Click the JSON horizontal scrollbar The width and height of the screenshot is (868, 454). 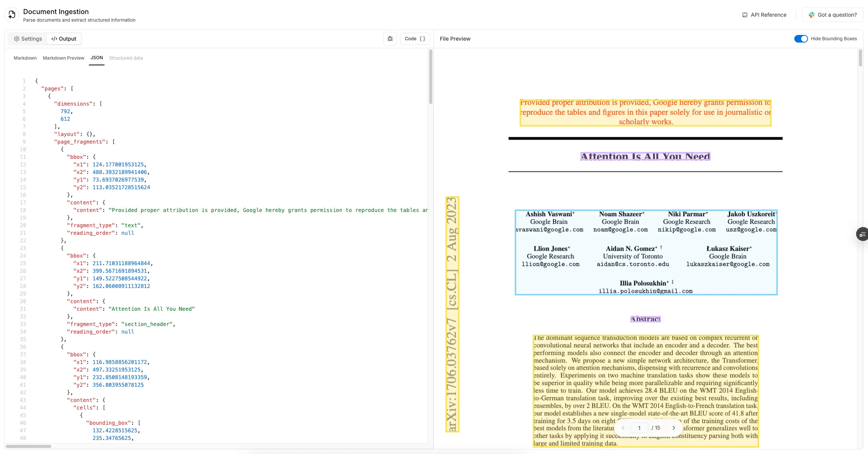[28, 446]
